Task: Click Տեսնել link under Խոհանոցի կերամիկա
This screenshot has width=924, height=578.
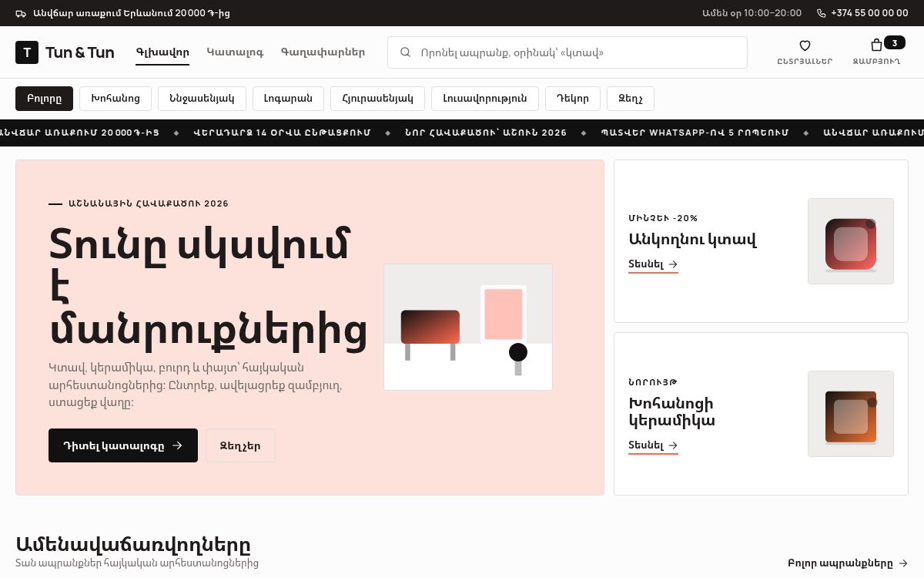Action: (x=653, y=445)
